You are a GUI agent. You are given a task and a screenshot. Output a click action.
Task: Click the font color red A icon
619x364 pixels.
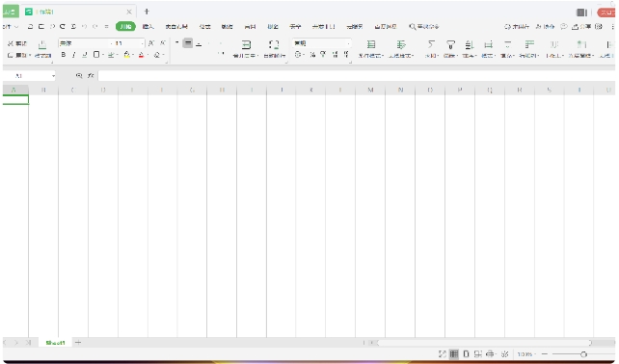click(x=141, y=55)
